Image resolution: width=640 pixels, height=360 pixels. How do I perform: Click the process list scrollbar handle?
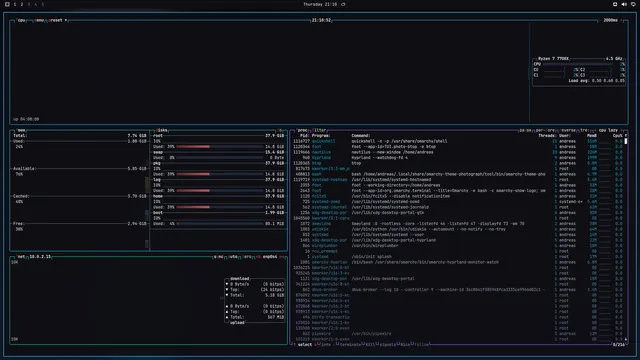pyautogui.click(x=626, y=141)
